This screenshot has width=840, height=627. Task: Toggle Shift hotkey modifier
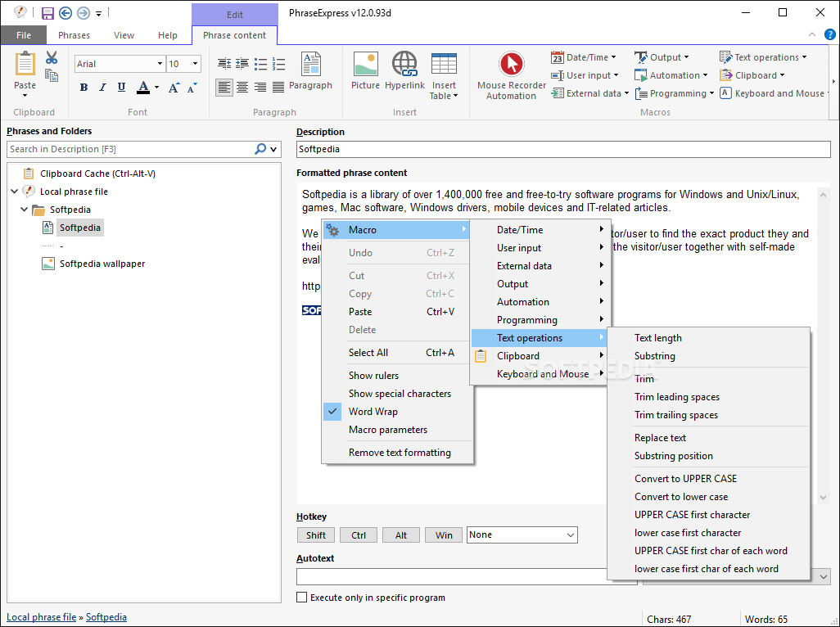(316, 535)
